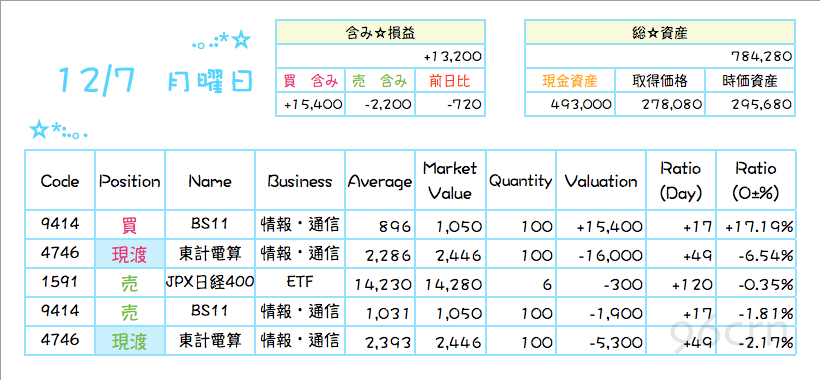The image size is (820, 380).
Task: Click the Ratio (Day) column header
Action: [680, 181]
